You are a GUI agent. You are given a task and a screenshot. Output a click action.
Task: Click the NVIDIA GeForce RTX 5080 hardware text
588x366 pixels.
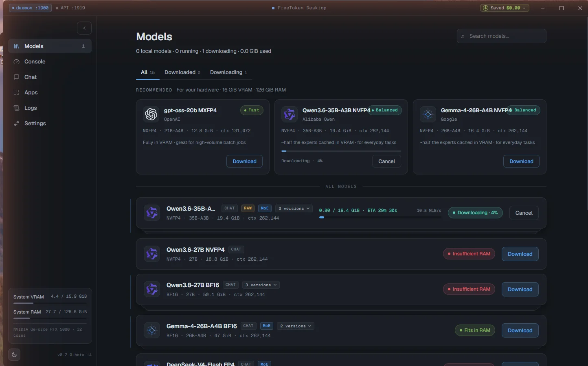click(48, 332)
